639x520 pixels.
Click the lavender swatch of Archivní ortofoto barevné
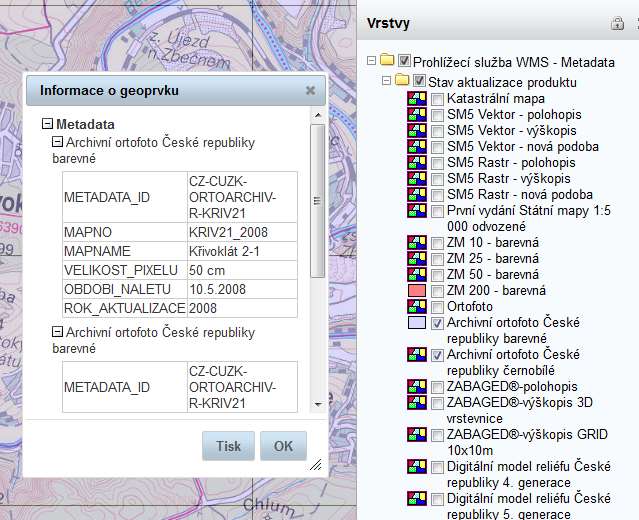click(x=416, y=322)
